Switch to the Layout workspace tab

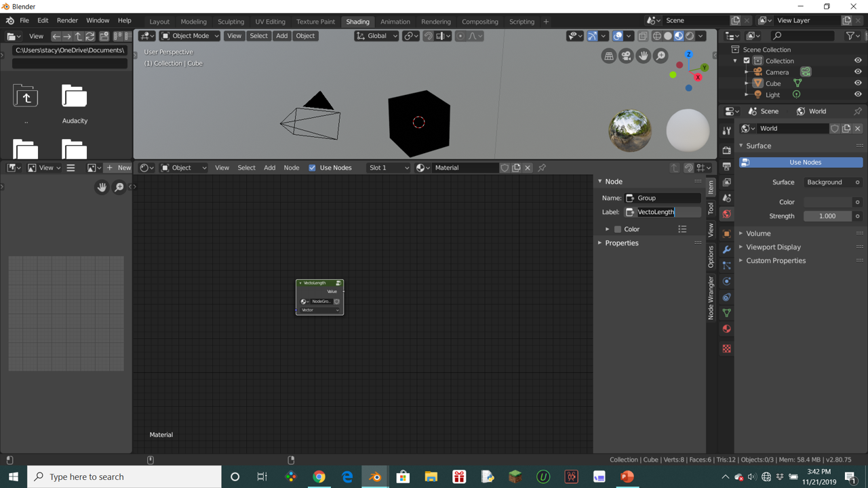[x=159, y=22]
